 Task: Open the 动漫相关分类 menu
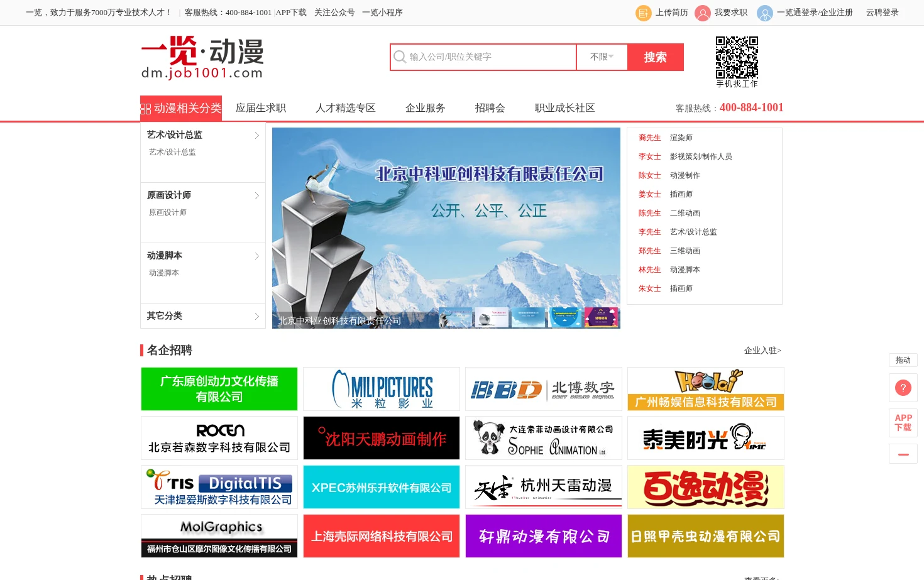[x=181, y=108]
